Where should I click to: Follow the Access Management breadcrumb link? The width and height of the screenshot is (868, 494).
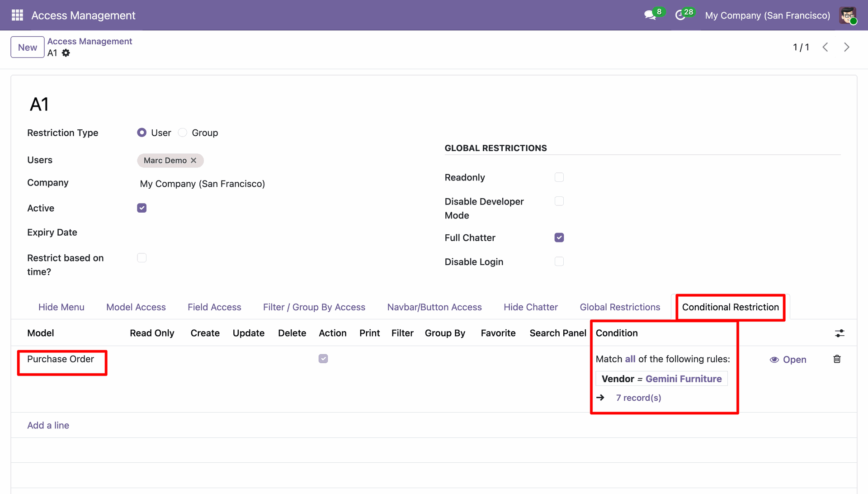pos(90,41)
